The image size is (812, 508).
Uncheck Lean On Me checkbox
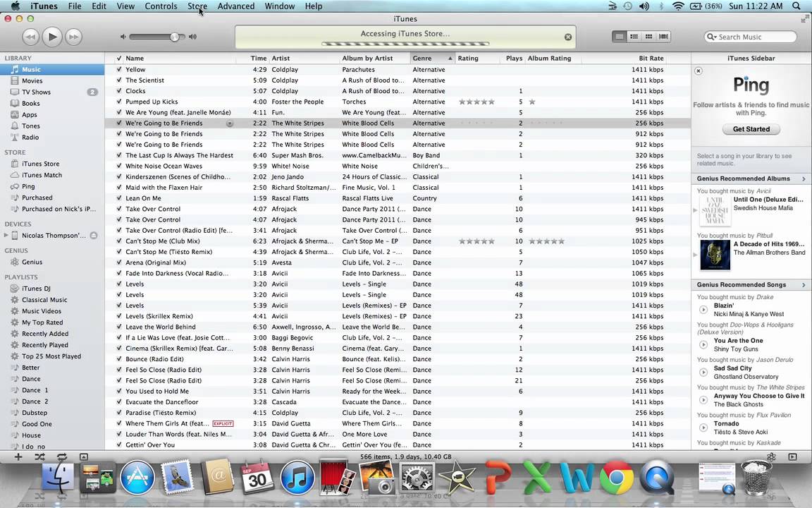[x=119, y=198]
